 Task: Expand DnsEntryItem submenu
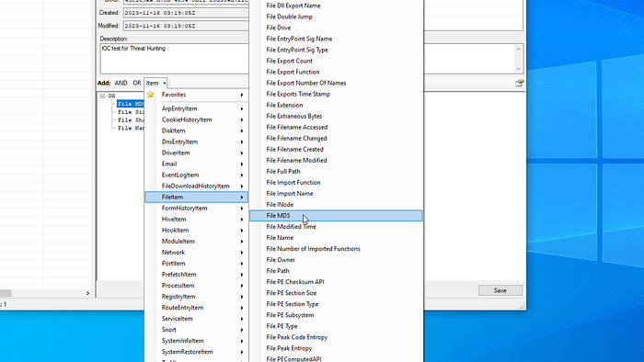click(x=196, y=141)
